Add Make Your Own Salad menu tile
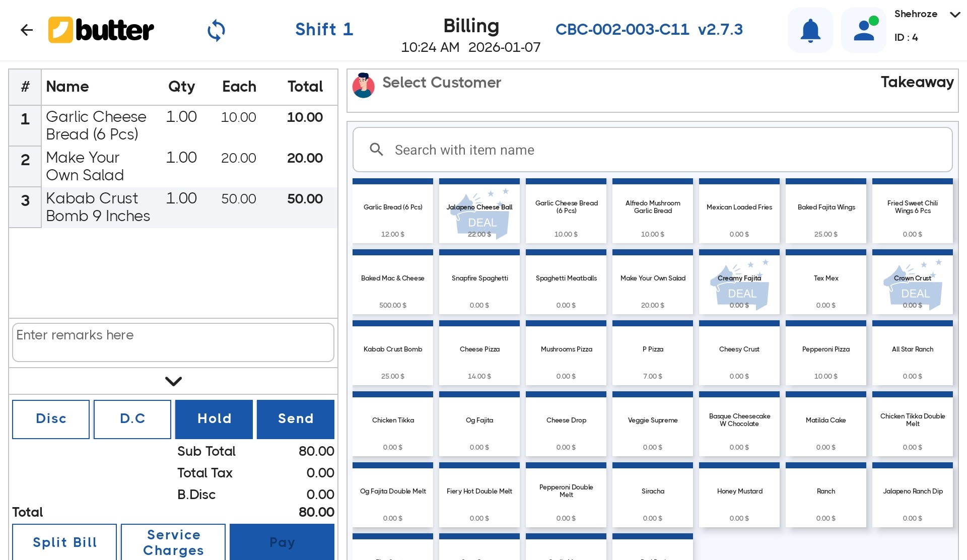This screenshot has height=560, width=967. click(653, 283)
